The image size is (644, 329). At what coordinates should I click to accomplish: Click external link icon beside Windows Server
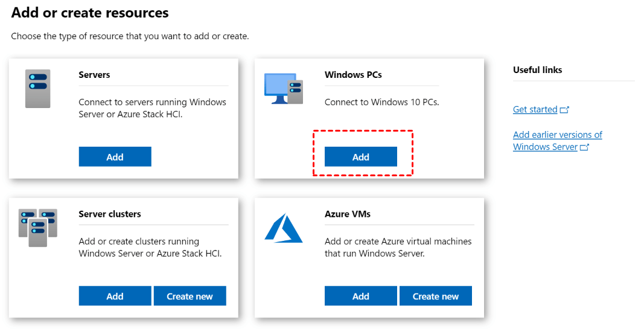pos(584,147)
